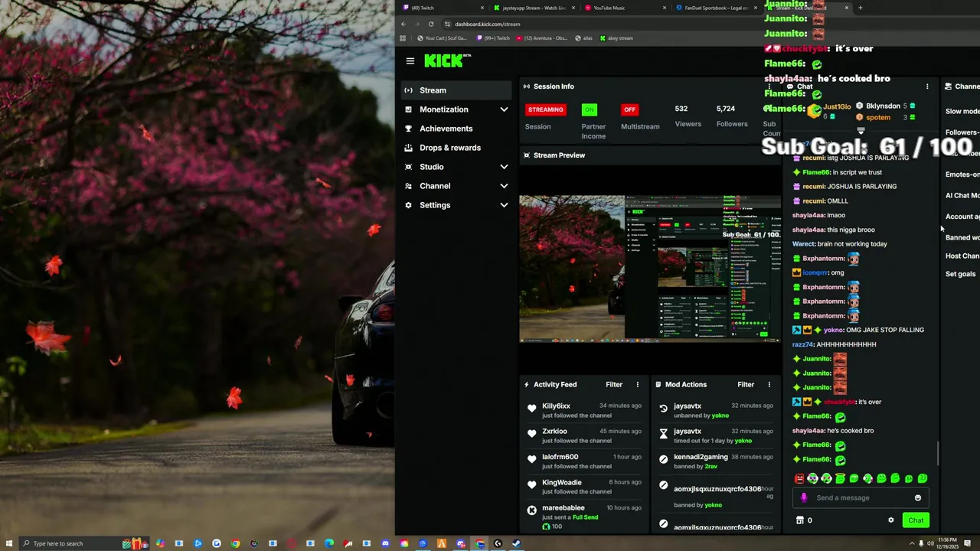
Task: Open the Activity Feed Filter
Action: pyautogui.click(x=614, y=385)
